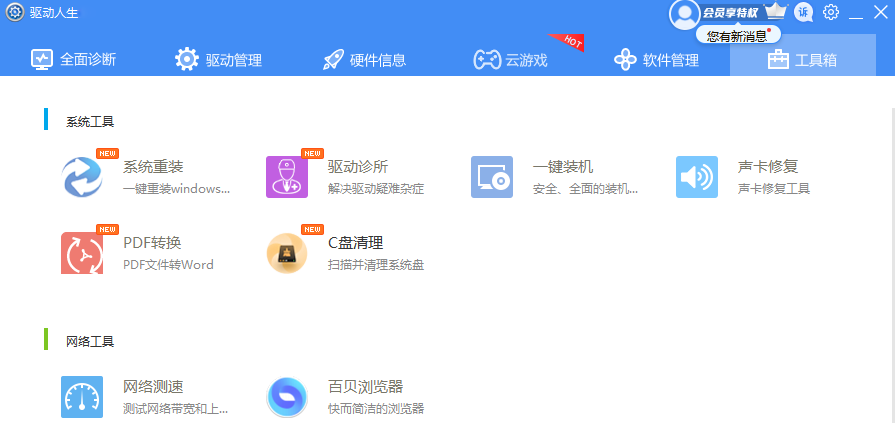Click the 网络测速 title text
The image size is (895, 447).
tap(153, 386)
